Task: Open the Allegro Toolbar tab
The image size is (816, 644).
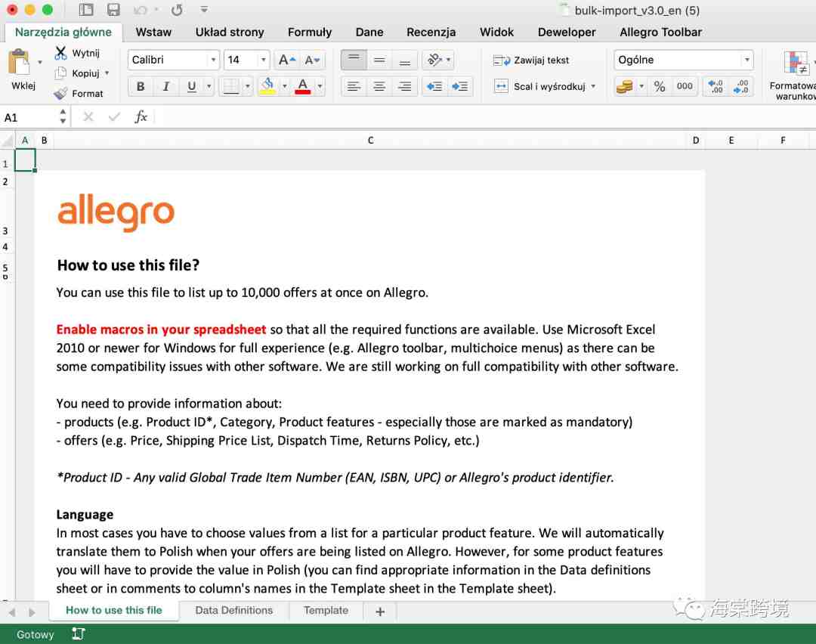Action: 660,33
